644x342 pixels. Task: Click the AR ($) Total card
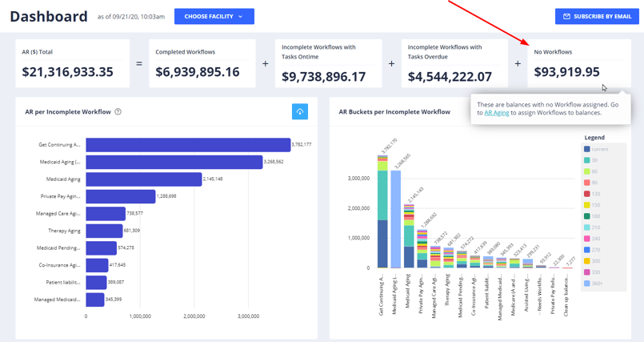click(73, 63)
